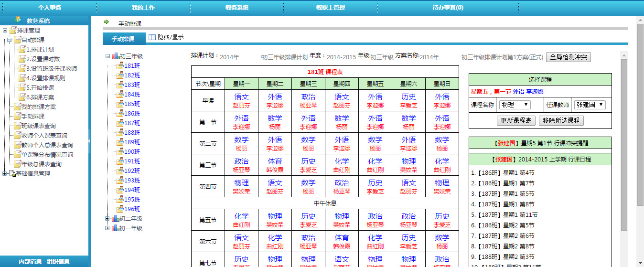
Task: Click the icon beside 我的排课方案
Action: tap(18, 107)
